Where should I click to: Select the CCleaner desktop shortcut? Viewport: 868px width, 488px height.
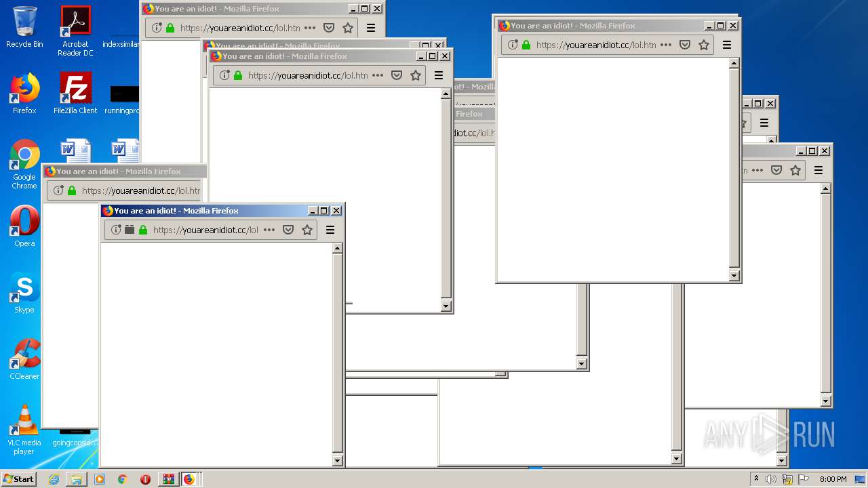(x=24, y=359)
